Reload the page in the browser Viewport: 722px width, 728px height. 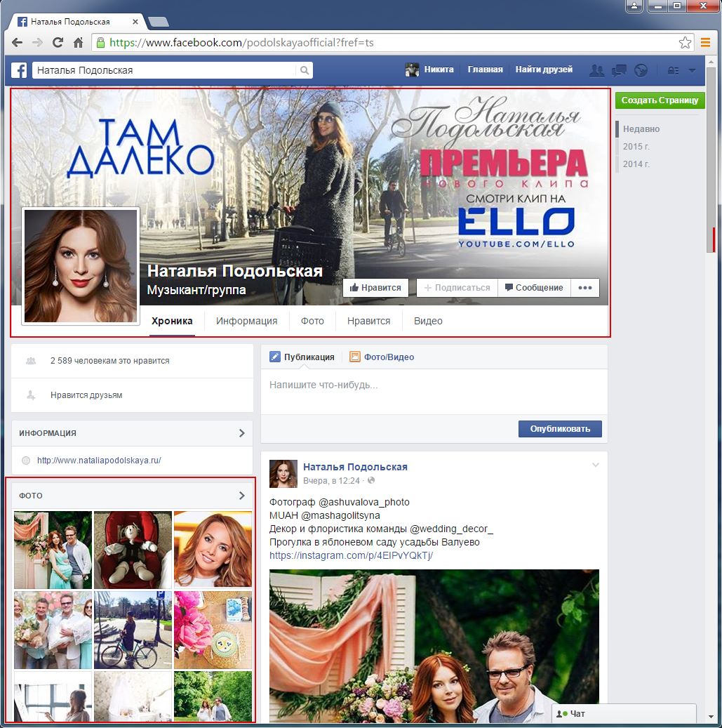[x=58, y=43]
